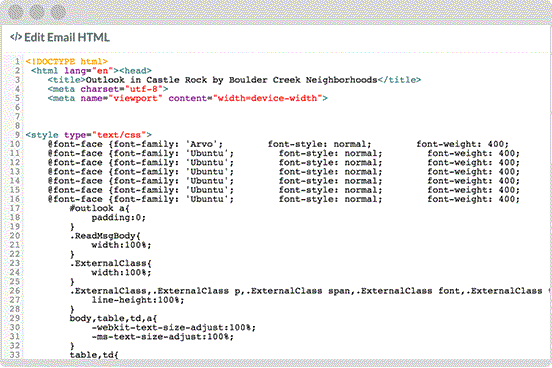Click the @font-face 'Arvo' font-family declaration
The height and width of the screenshot is (368, 552).
[x=136, y=144]
